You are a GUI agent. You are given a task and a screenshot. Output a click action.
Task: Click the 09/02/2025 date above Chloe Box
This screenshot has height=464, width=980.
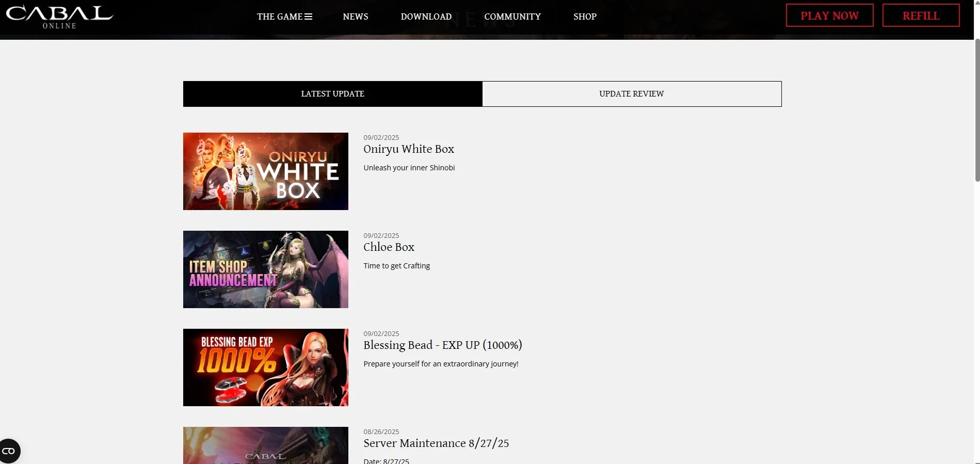pos(381,235)
